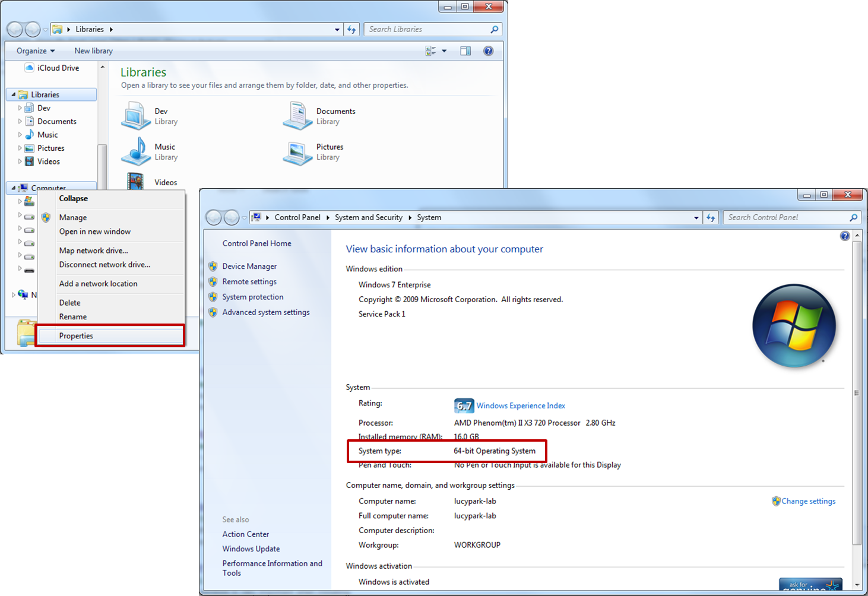Choose Disconnect network drive from context menu
Screen dimensions: 868x596
(111, 265)
